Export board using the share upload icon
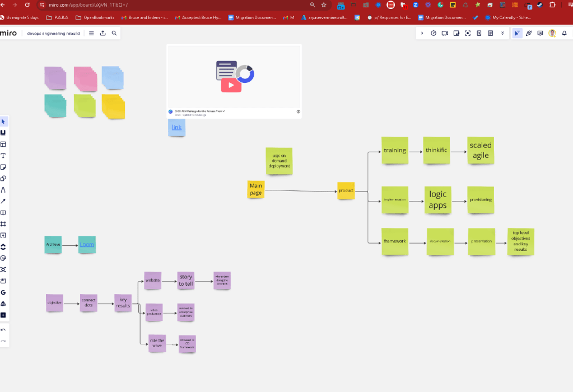This screenshot has height=392, width=573. (x=103, y=33)
